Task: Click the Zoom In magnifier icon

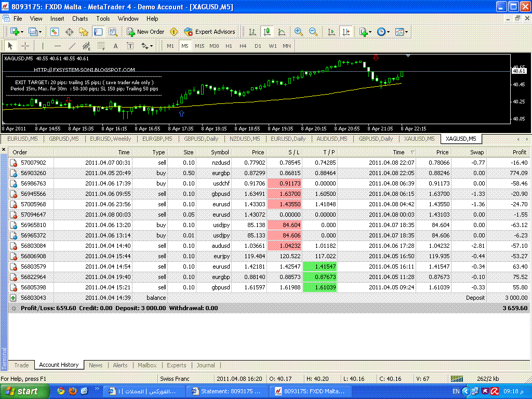Action: tap(299, 32)
